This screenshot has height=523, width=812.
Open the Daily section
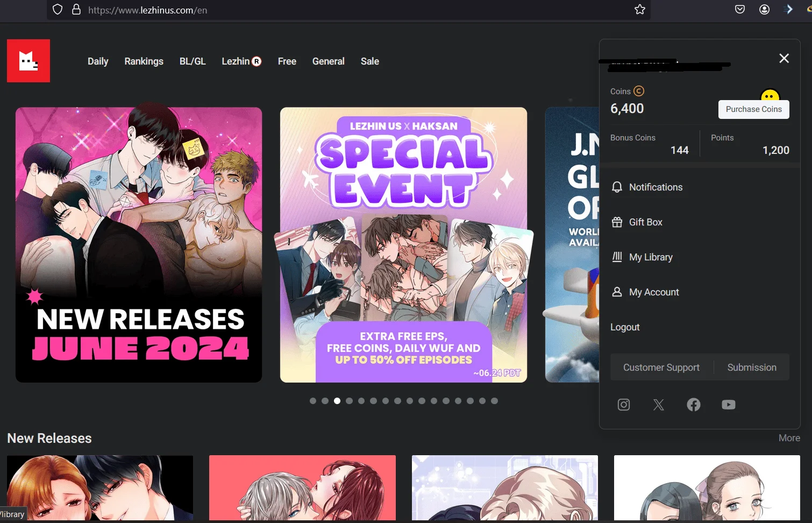tap(98, 61)
